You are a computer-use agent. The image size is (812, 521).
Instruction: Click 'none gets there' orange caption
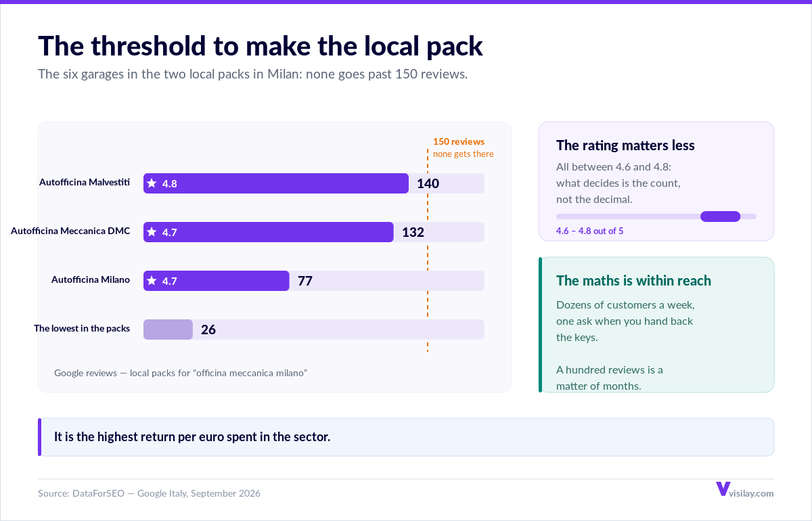[464, 154]
